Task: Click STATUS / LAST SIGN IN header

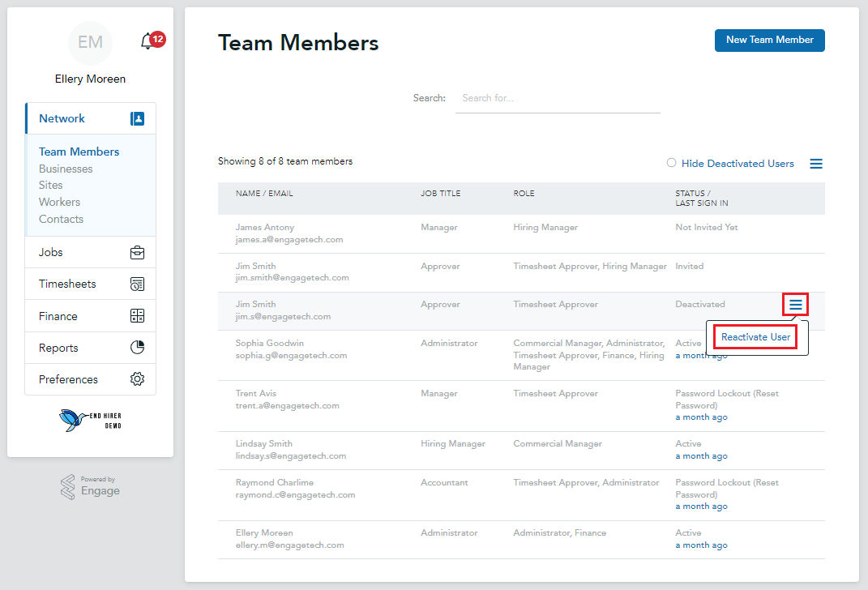Action: [x=702, y=198]
